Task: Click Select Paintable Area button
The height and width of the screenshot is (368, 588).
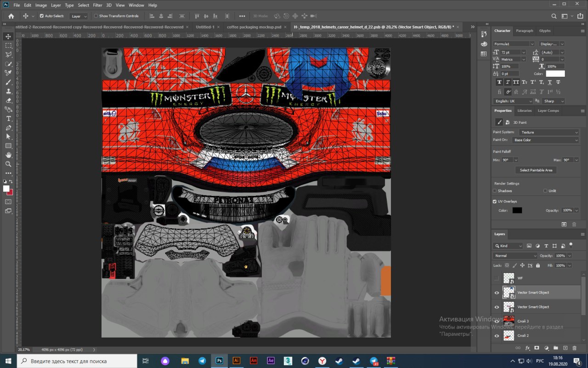Action: click(536, 170)
